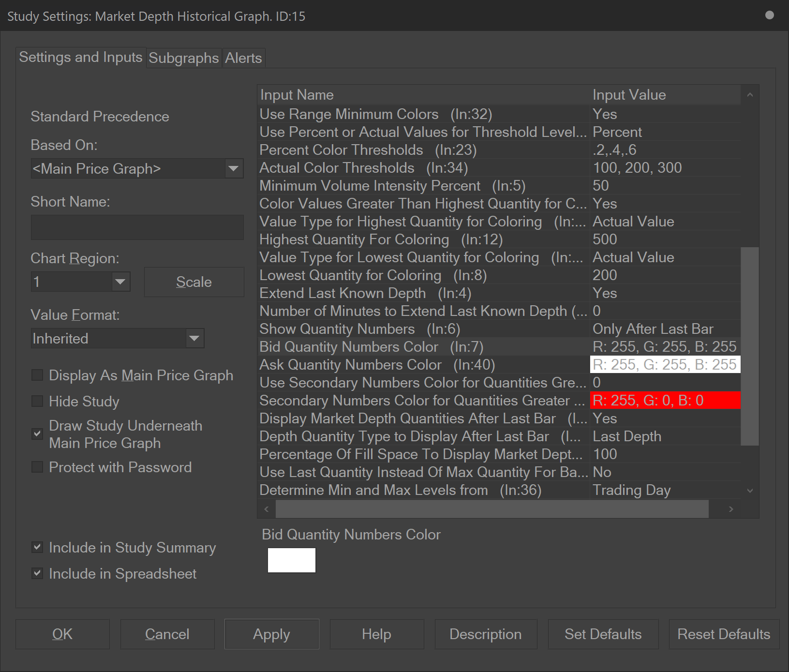Enable Protect with Password checkbox
Image resolution: width=789 pixels, height=672 pixels.
[x=37, y=467]
